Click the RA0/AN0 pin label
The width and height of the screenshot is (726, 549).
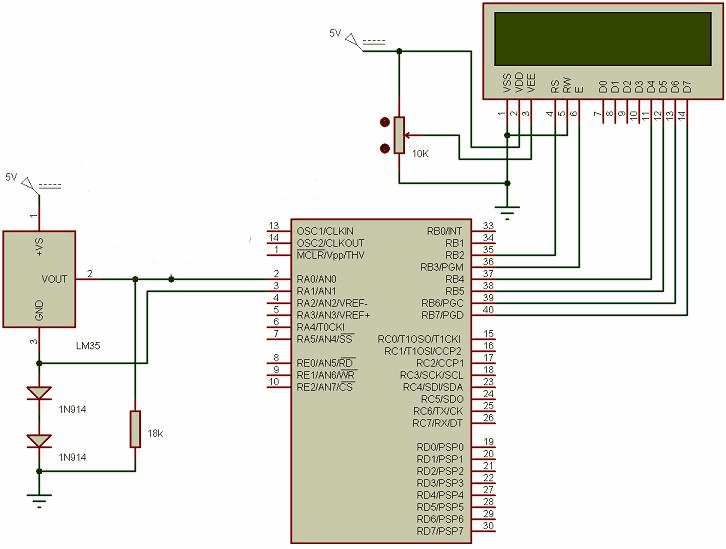tap(317, 279)
